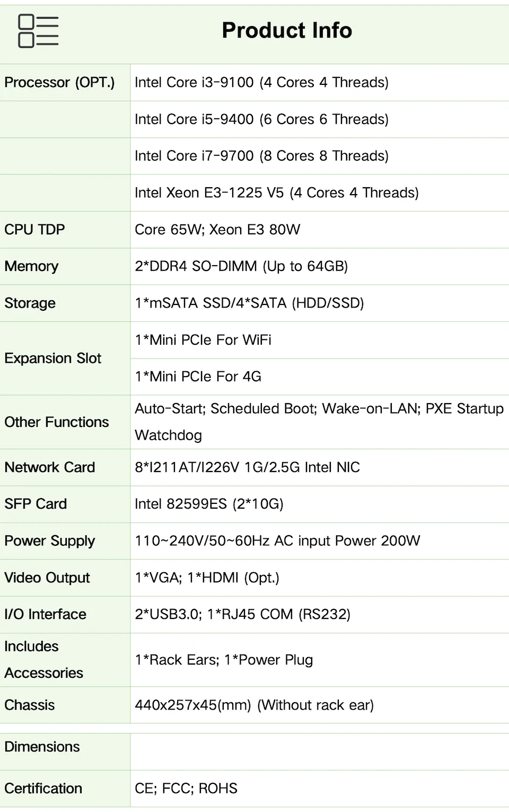Select the Mini PCIe For WiFi entry

tap(203, 340)
